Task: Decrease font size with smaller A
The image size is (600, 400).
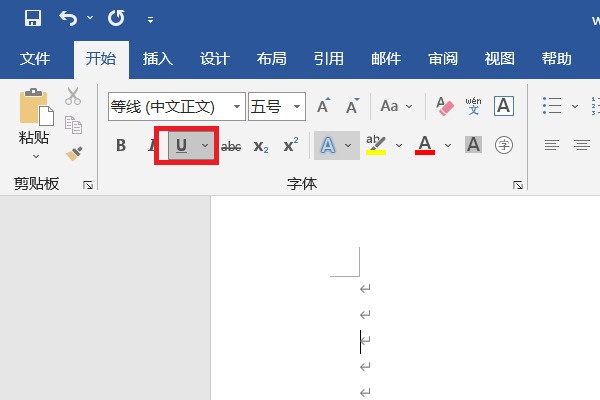Action: click(x=352, y=106)
